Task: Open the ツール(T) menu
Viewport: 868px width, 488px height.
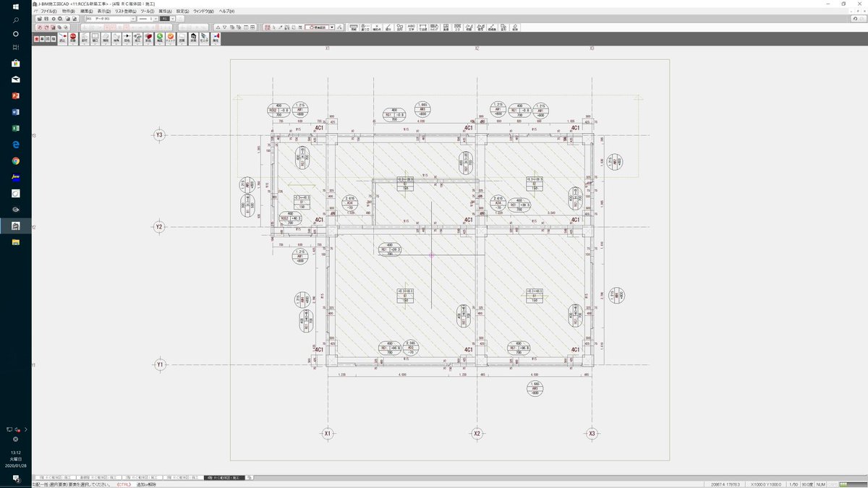Action: (x=148, y=12)
